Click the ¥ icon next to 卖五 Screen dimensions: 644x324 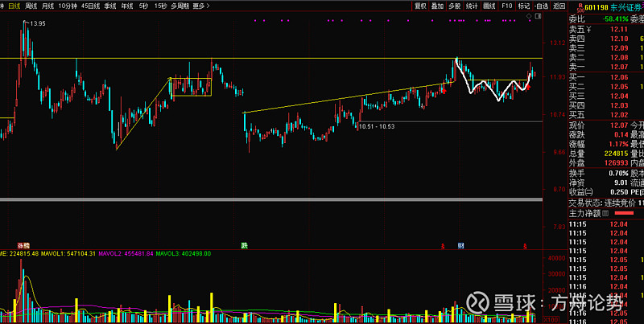[588, 30]
